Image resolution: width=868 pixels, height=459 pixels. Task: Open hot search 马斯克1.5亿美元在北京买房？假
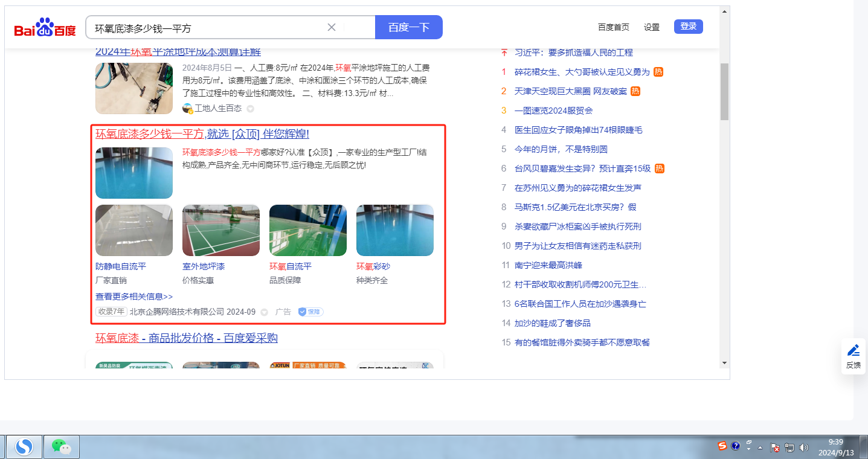(576, 207)
